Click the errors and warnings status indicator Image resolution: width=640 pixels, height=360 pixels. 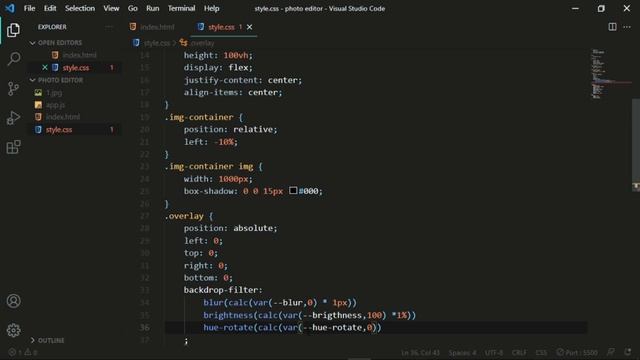pyautogui.click(x=23, y=352)
